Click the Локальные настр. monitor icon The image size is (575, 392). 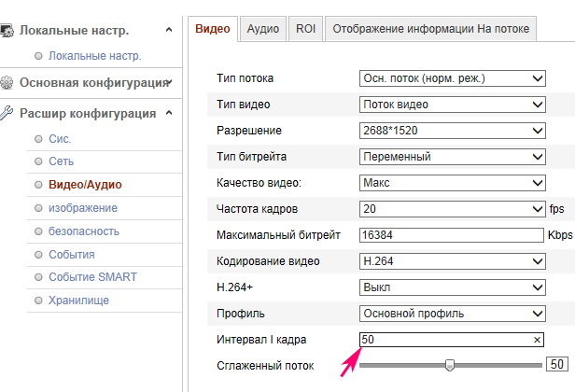[x=7, y=31]
